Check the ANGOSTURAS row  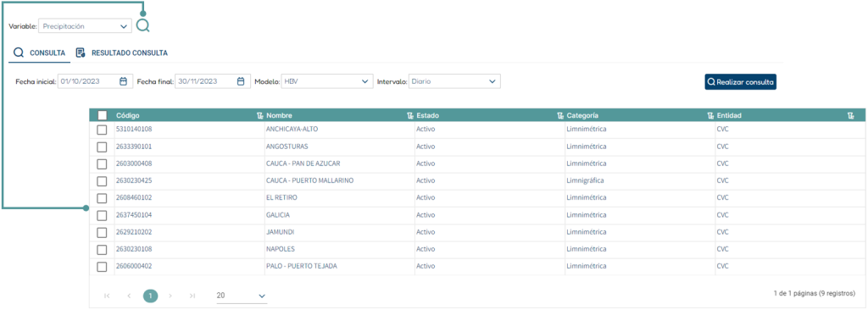102,147
